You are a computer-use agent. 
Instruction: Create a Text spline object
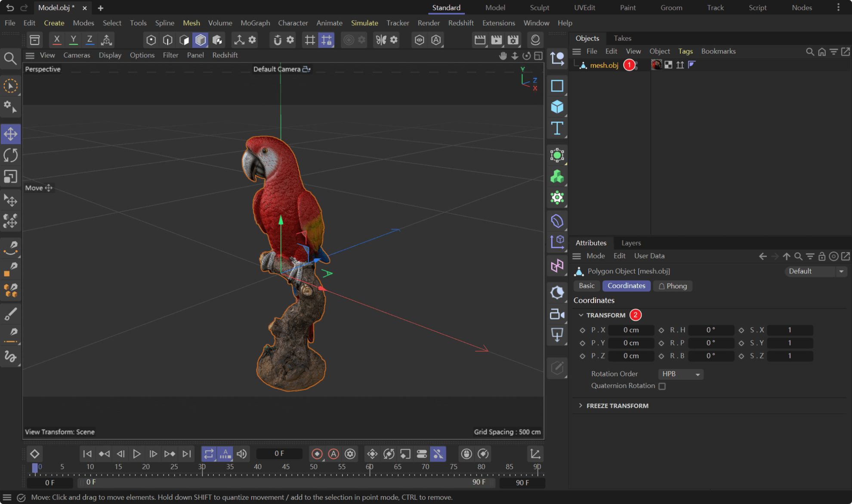point(557,128)
